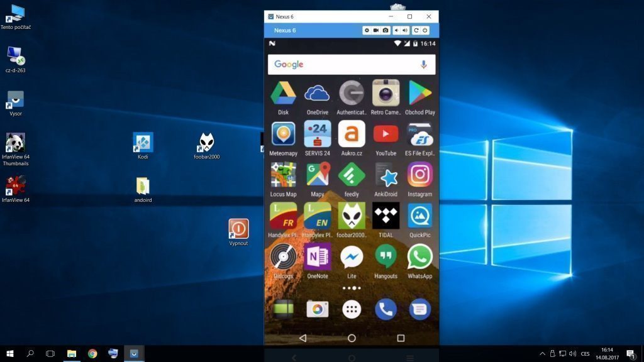The height and width of the screenshot is (362, 644).
Task: Start screen recording with the video camera icon
Action: pos(376,30)
